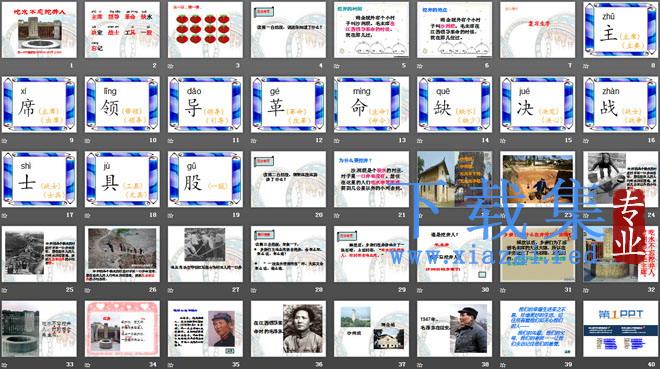Select the slide showing character 股 (gǔ)

[205, 179]
